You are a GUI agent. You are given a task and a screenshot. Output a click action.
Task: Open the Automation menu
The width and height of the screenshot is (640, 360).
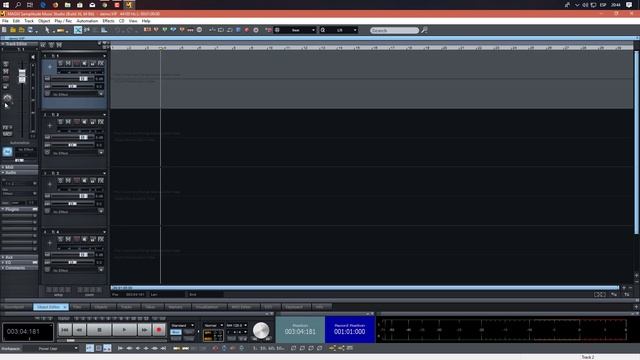click(x=87, y=21)
